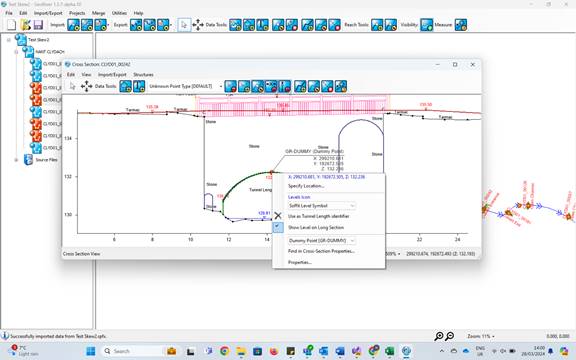Click last icon in Cross Section toolbar
The image size is (576, 360).
coord(341,86)
